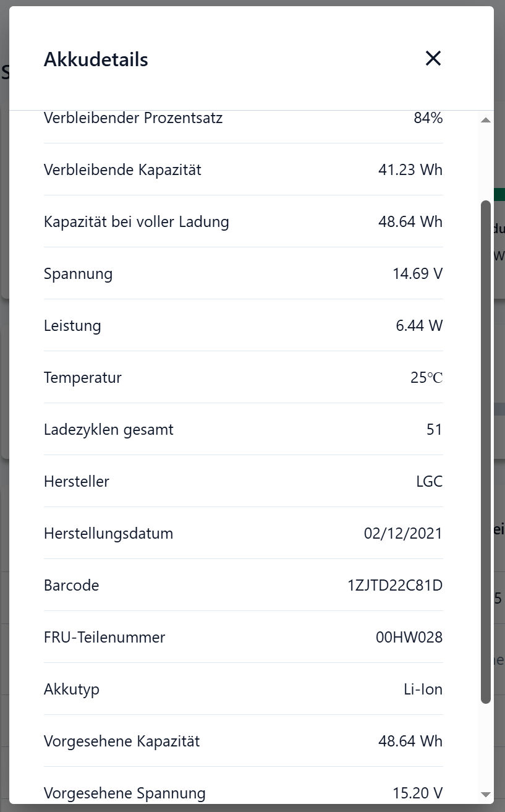This screenshot has height=812, width=505.
Task: Select the Ladezyklen gesamt label
Action: [x=109, y=429]
